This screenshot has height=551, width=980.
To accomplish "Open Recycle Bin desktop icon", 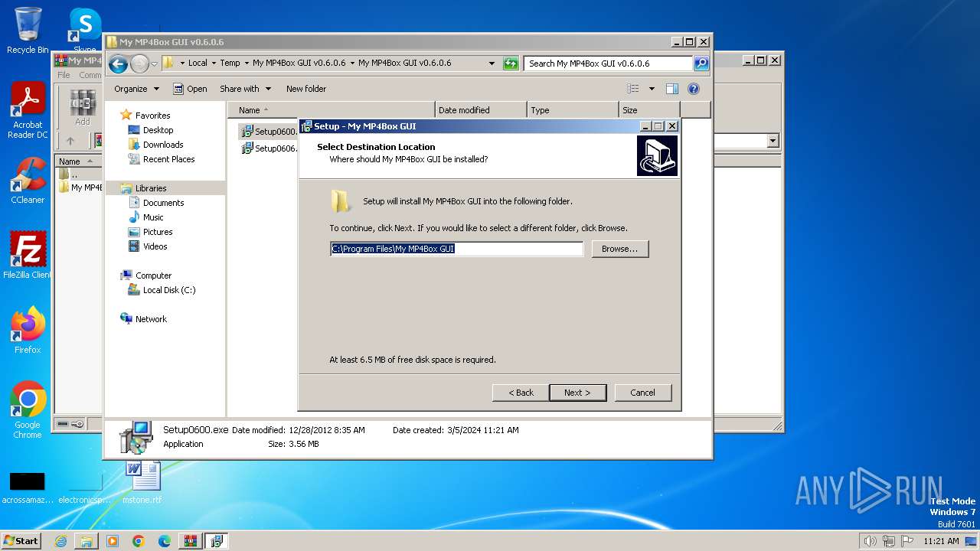I will point(28,31).
